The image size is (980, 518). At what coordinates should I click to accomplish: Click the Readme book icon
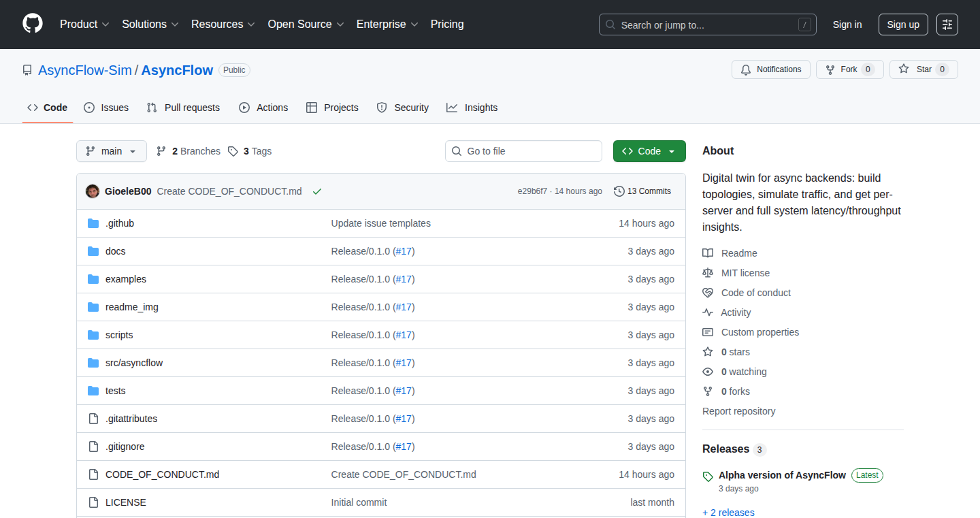pyautogui.click(x=708, y=253)
